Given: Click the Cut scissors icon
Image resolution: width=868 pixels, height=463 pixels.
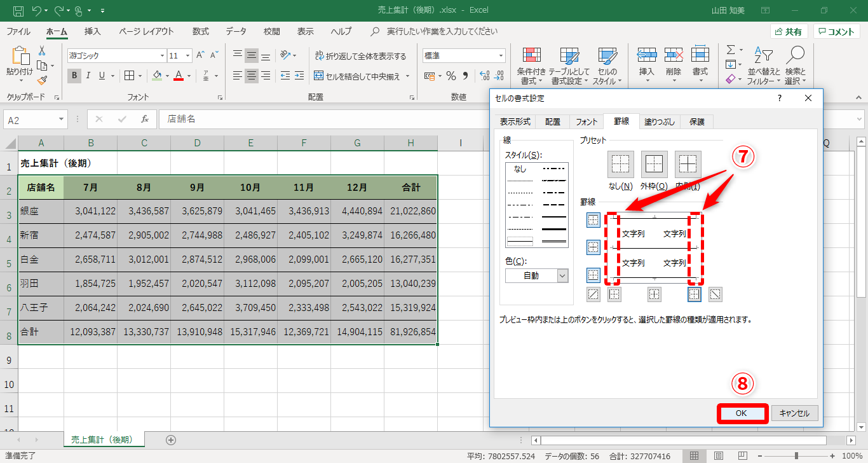Looking at the screenshot, I should (x=42, y=51).
